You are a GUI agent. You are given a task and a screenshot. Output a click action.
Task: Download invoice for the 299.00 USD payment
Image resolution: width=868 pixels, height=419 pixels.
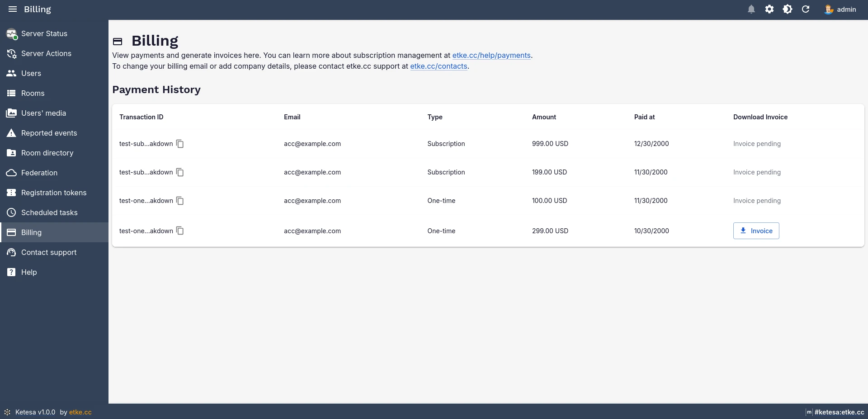[x=755, y=231]
